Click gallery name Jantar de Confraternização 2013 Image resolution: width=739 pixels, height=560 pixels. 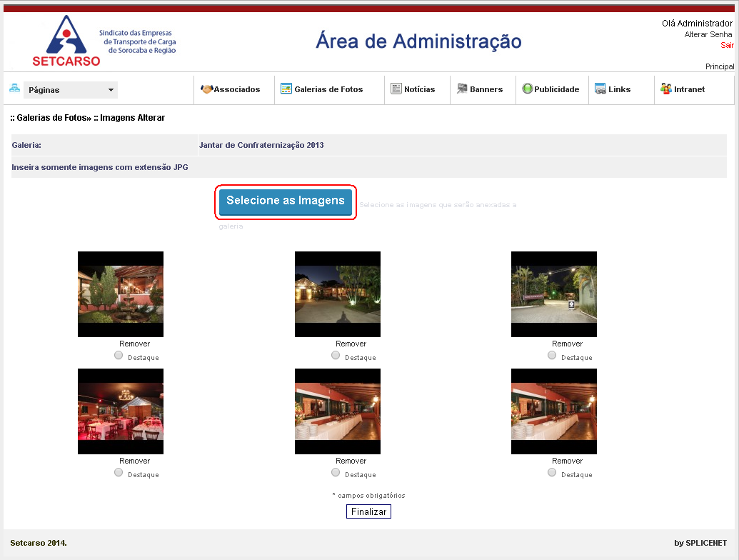pos(261,145)
